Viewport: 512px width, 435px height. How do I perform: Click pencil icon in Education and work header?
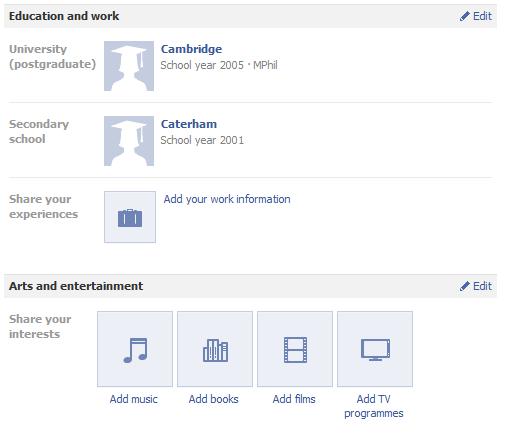point(465,16)
